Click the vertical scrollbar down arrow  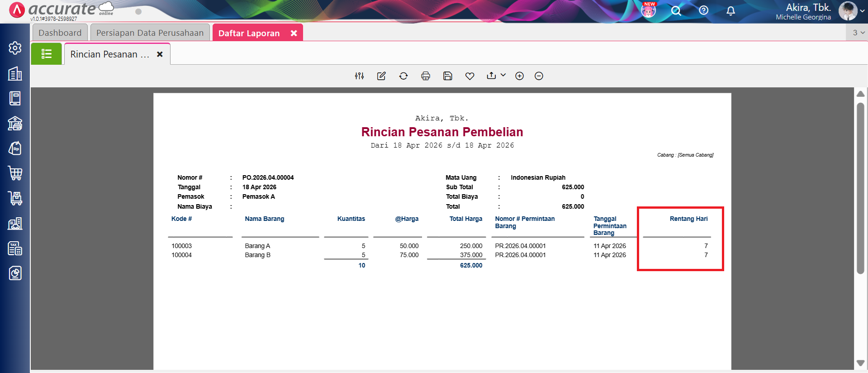860,363
